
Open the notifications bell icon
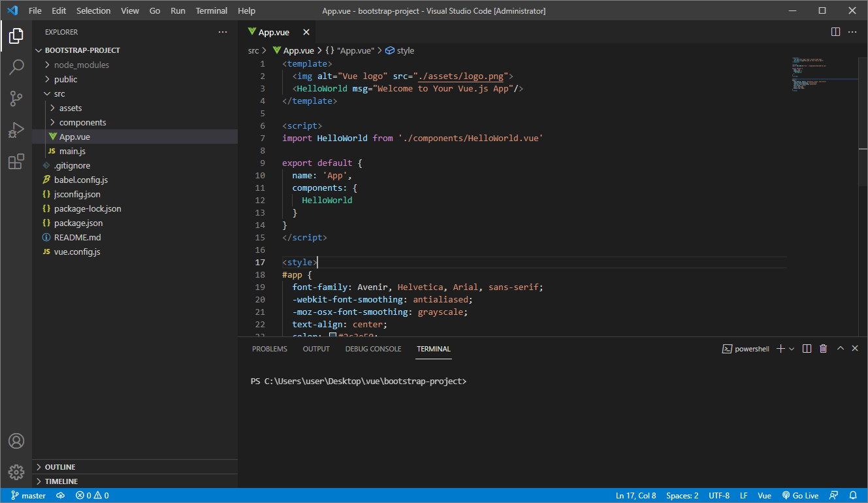coord(853,496)
